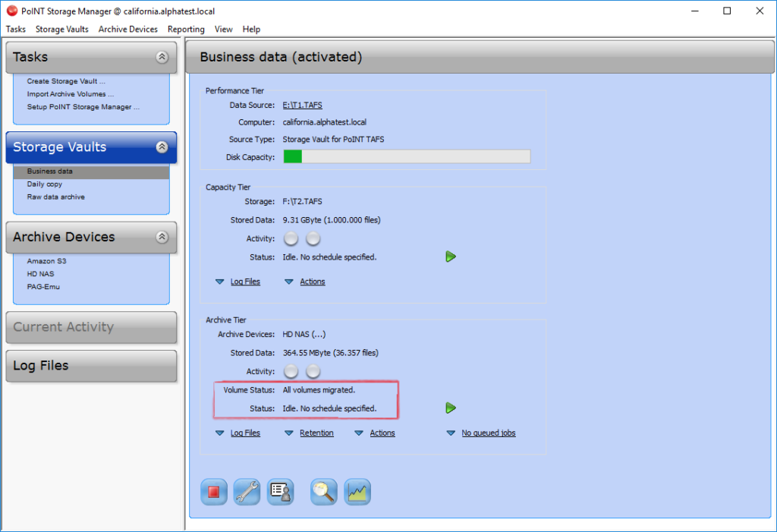Open the statistics chart icon
This screenshot has height=532, width=777.
tap(357, 492)
